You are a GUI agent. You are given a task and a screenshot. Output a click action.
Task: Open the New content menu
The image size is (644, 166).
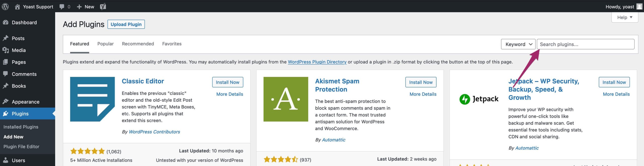86,7
